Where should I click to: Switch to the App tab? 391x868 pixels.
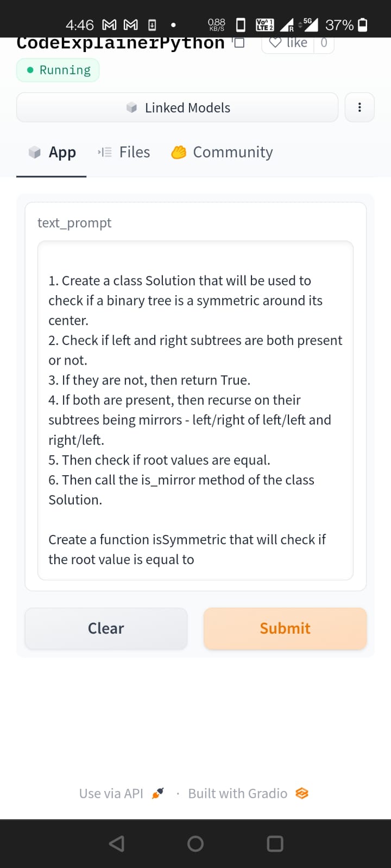[x=52, y=152]
